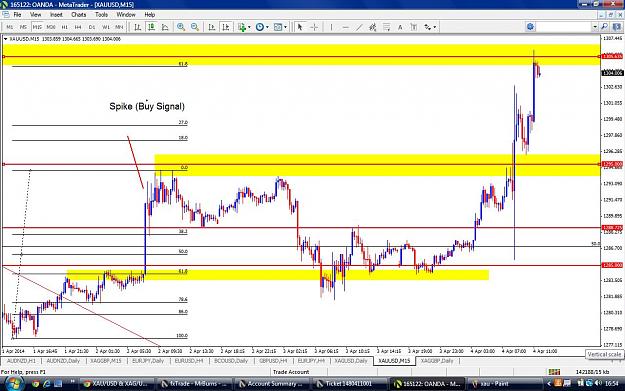Switch to the XAGGBP,Daily chart tab
625x391 pixels.
[437, 361]
